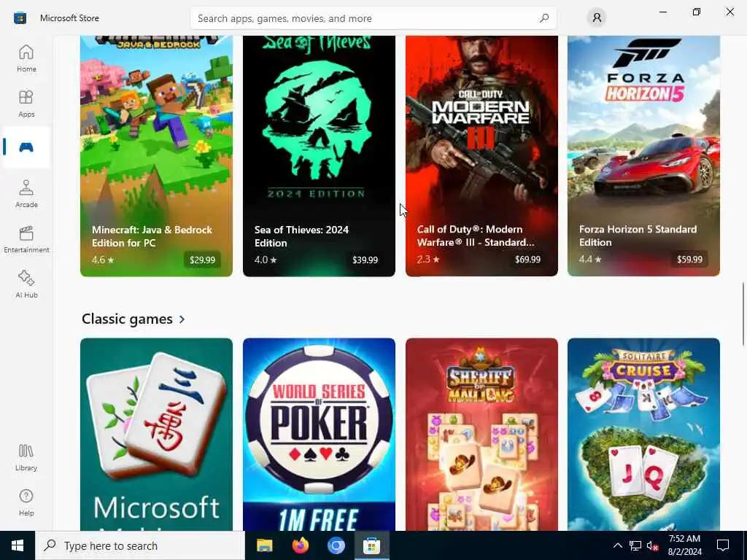Viewport: 747px width, 560px height.
Task: Open the Arcade section
Action: (x=26, y=194)
